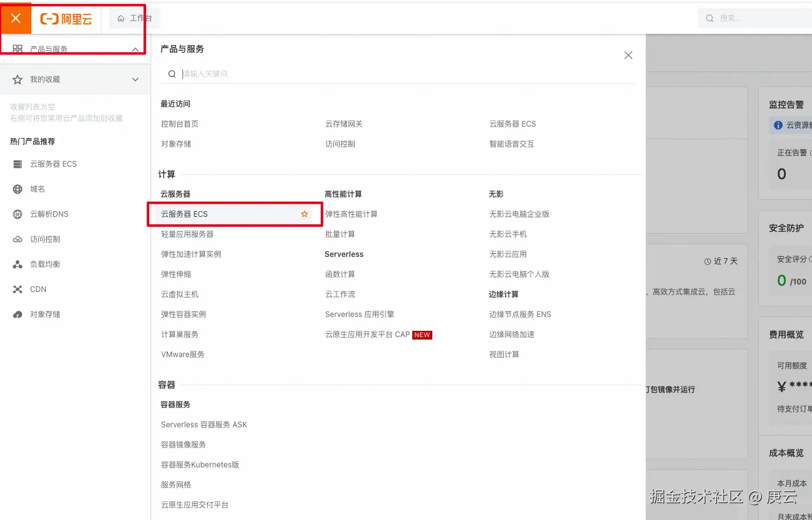The width and height of the screenshot is (812, 520).
Task: Open 云服务器 ECS in recent visits
Action: click(x=513, y=124)
